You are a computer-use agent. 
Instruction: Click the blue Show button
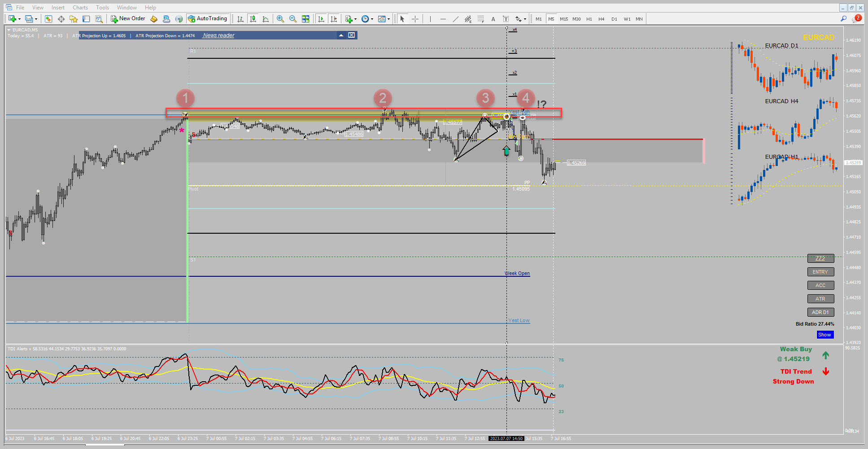tap(824, 335)
